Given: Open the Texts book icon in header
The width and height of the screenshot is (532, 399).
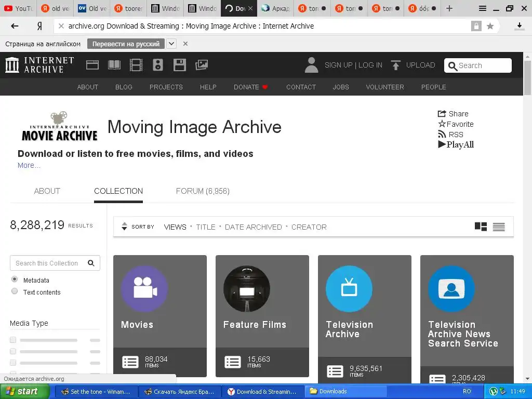Looking at the screenshot, I should 114,65.
